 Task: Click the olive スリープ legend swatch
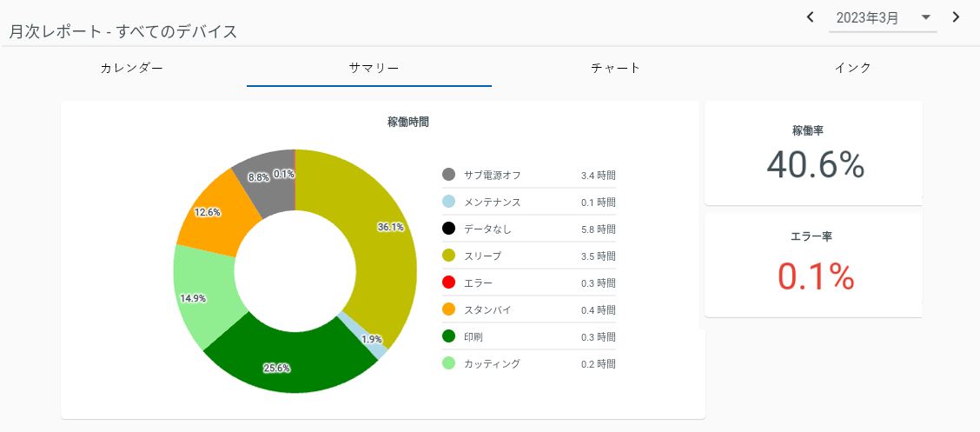tap(448, 255)
